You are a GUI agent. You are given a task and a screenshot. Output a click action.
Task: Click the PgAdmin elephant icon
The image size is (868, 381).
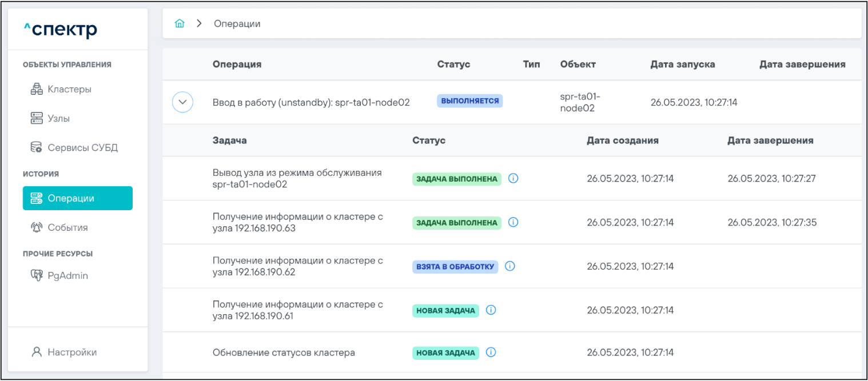[37, 275]
